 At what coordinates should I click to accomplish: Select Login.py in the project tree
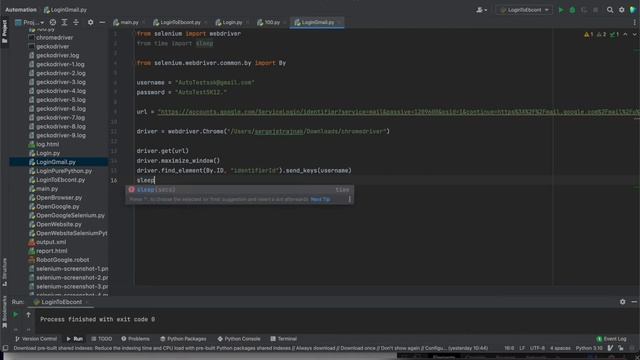tap(48, 153)
